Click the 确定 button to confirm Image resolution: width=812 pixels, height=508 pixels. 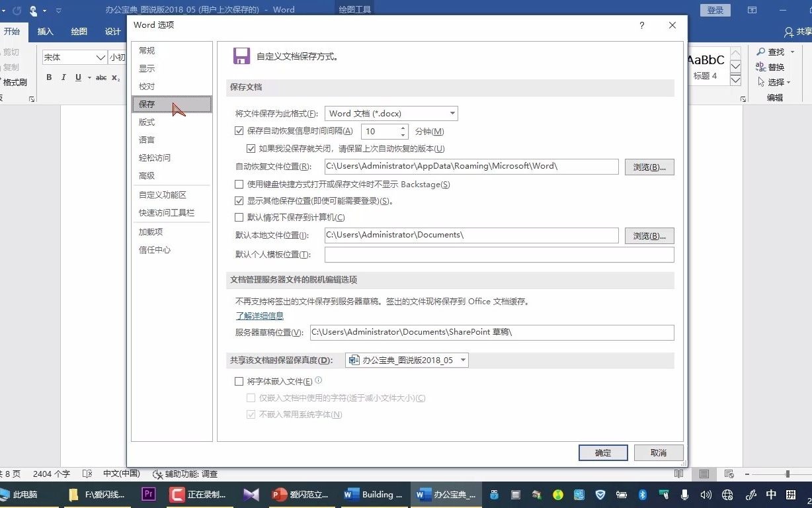(602, 452)
